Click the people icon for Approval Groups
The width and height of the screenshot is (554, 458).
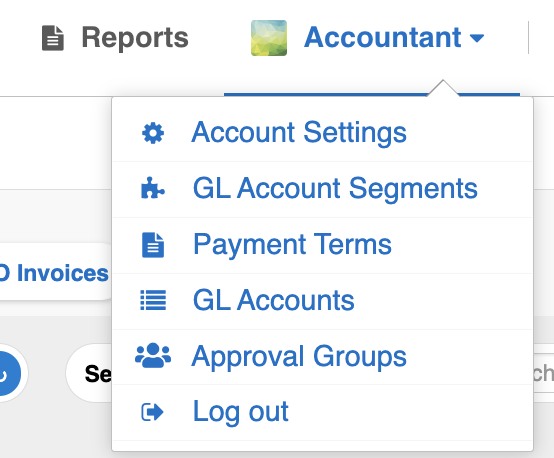[153, 356]
